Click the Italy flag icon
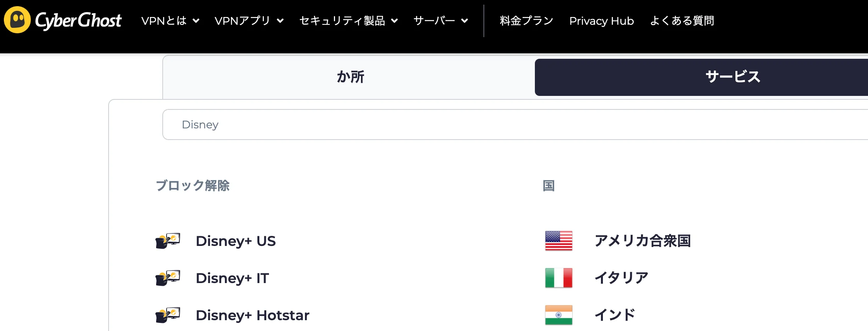Screen dimensions: 868x331 click(x=558, y=278)
